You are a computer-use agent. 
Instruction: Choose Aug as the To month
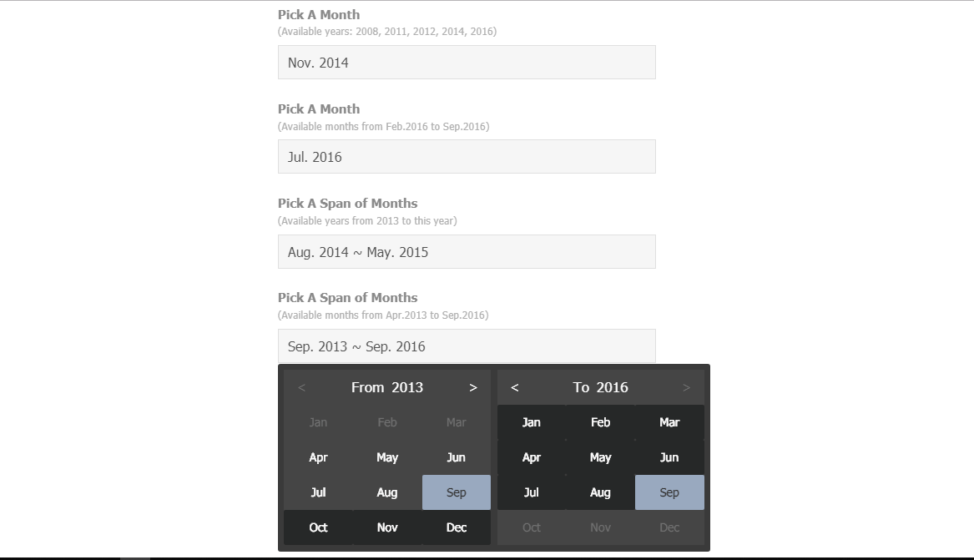600,492
